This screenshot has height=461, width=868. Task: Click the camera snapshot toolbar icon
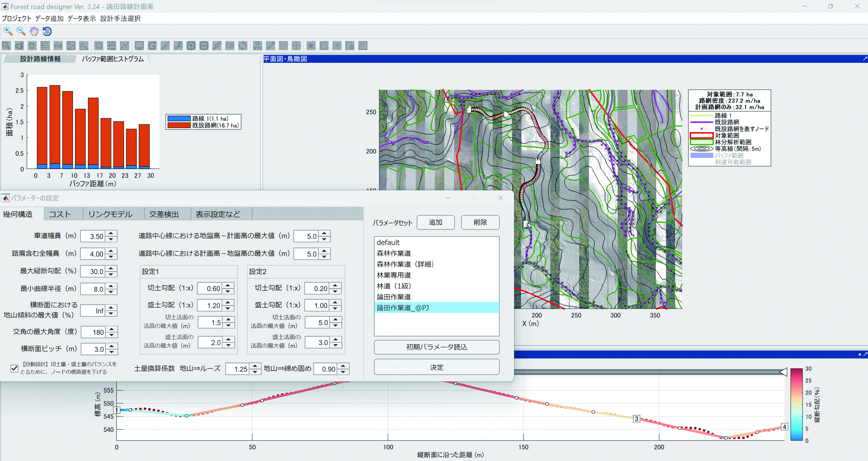coord(337,46)
